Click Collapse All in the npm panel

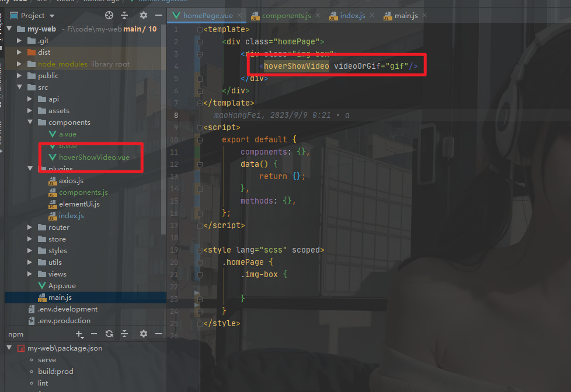click(124, 334)
